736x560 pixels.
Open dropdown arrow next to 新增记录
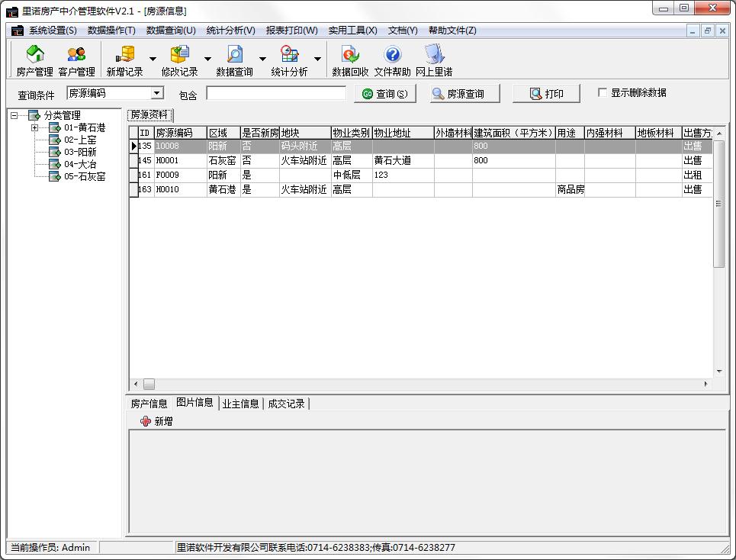pos(153,59)
